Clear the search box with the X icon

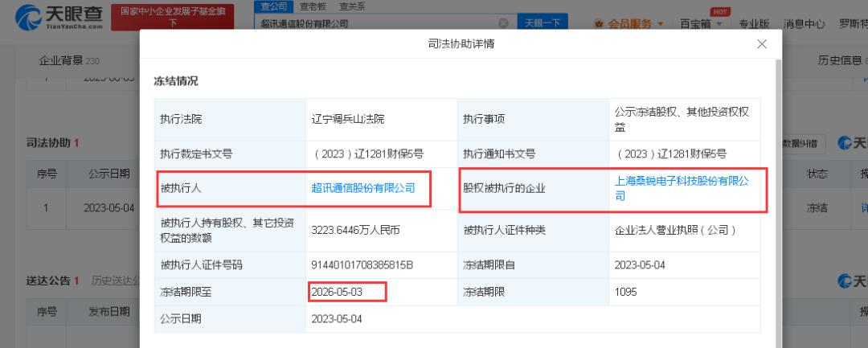(x=503, y=23)
